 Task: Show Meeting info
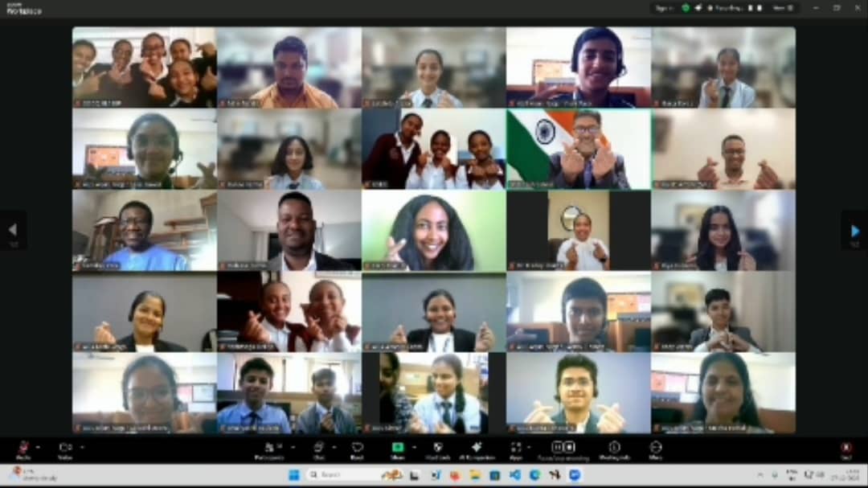[614, 448]
